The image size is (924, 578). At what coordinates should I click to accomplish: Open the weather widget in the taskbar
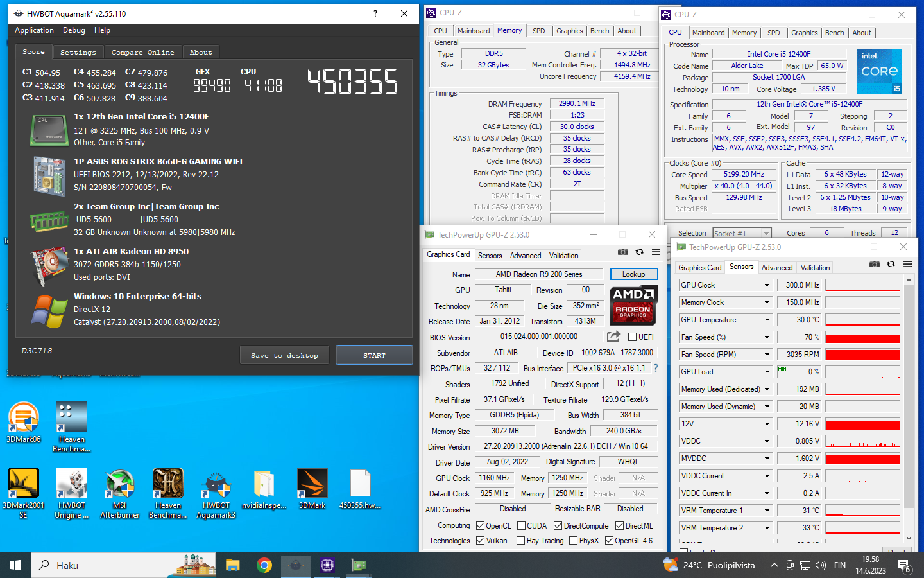(x=708, y=565)
